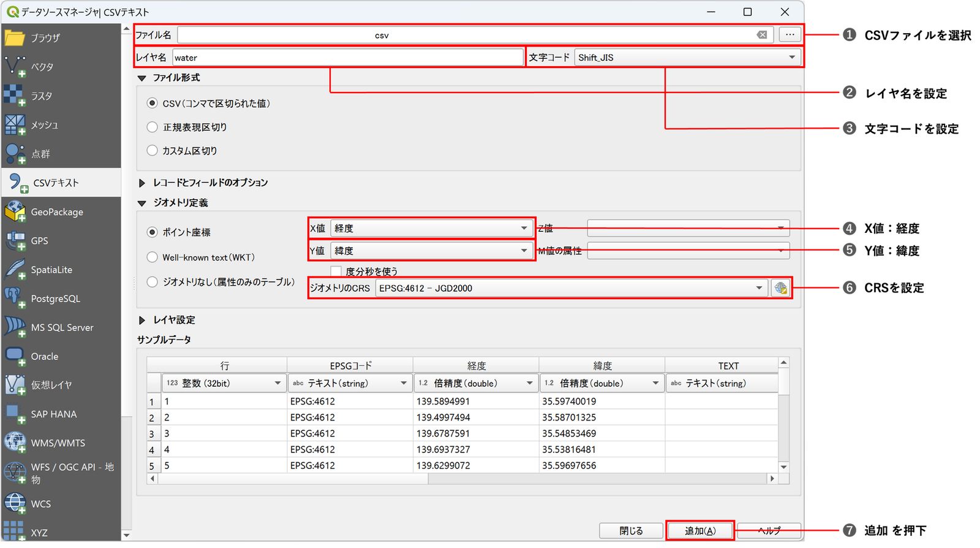Open the X値 経度 dropdown
980x548 pixels.
432,228
